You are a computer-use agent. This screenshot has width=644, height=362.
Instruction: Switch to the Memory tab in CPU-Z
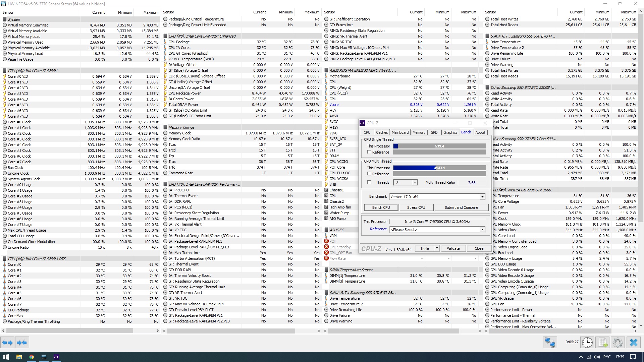tap(419, 132)
